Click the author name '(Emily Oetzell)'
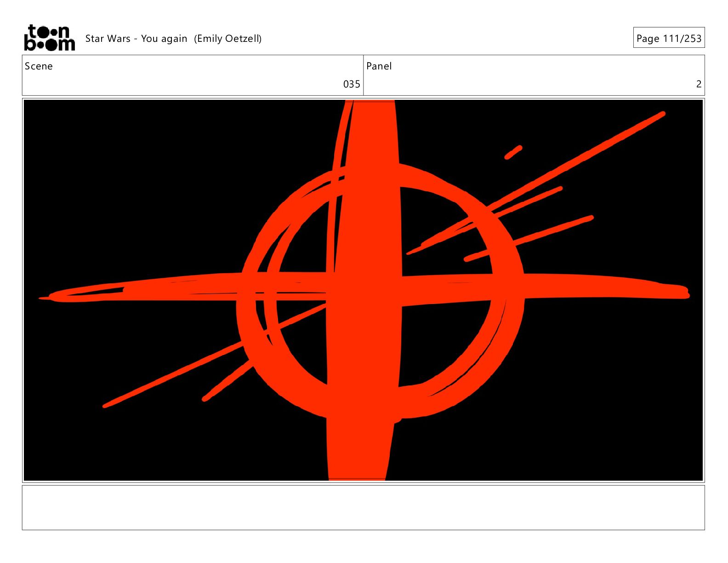Viewport: 728px width, 563px height. [x=228, y=39]
